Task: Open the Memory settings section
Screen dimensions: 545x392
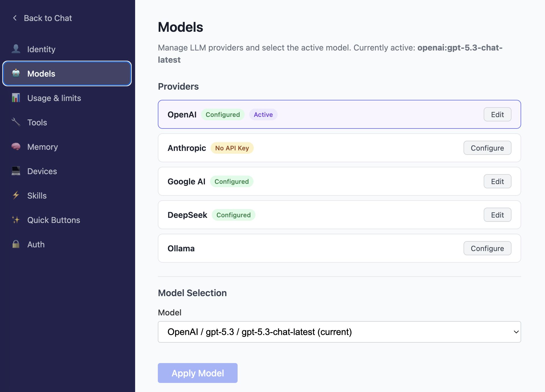Action: (x=67, y=147)
